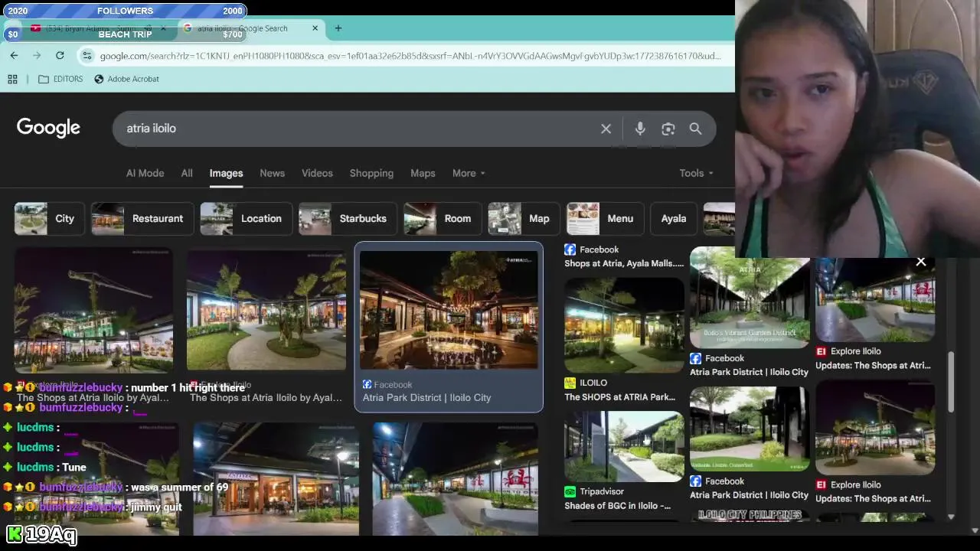
Task: Open The SHOPS at ATRIA Park link
Action: 620,397
